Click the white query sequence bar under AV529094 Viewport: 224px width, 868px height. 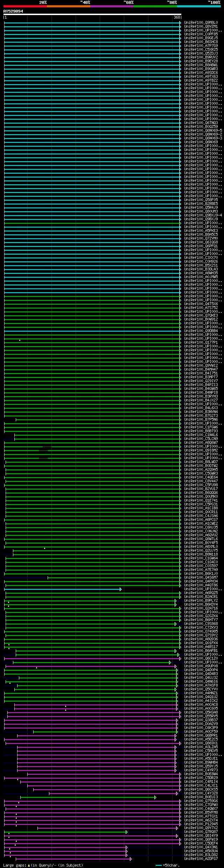coord(92,15)
